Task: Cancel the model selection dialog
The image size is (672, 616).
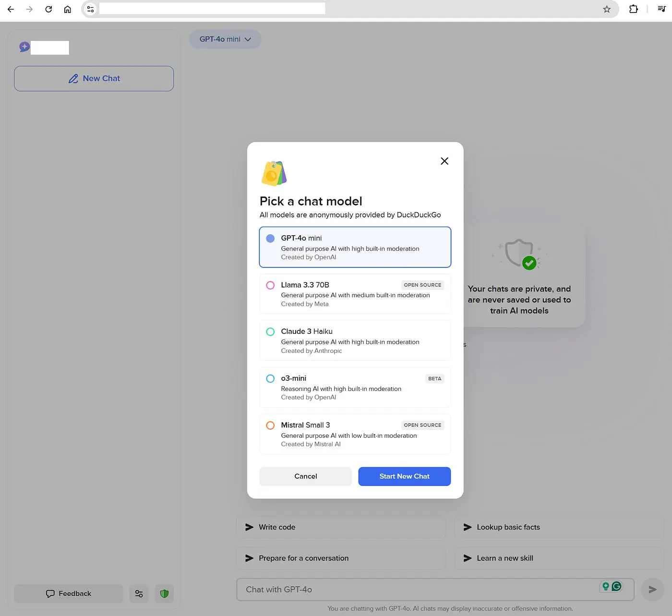Action: [x=306, y=476]
